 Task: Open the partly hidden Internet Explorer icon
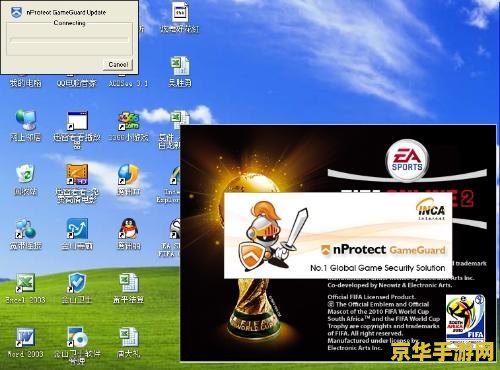click(x=175, y=175)
